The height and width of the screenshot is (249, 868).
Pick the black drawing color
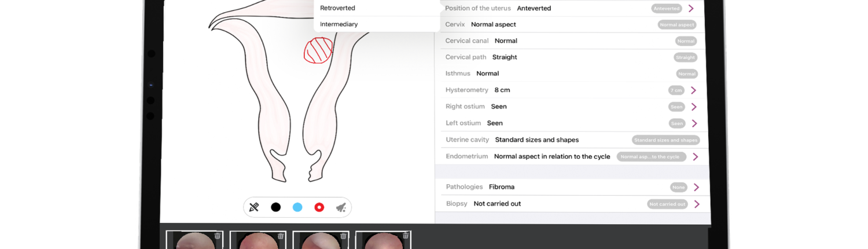pyautogui.click(x=275, y=207)
